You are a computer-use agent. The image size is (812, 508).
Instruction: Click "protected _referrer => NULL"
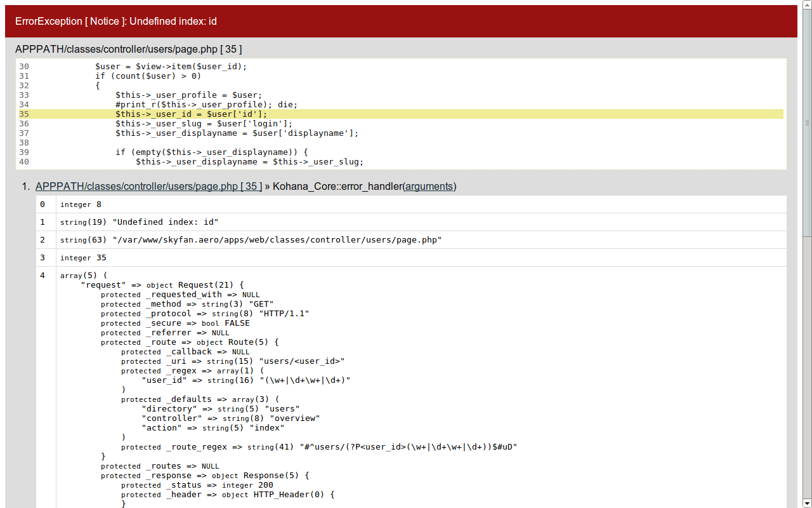pos(165,333)
